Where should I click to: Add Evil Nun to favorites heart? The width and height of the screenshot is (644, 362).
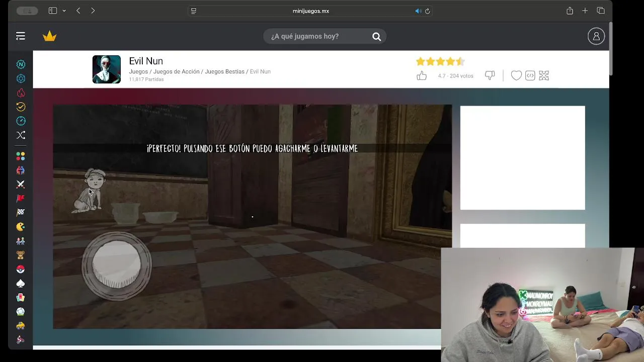[x=516, y=75]
